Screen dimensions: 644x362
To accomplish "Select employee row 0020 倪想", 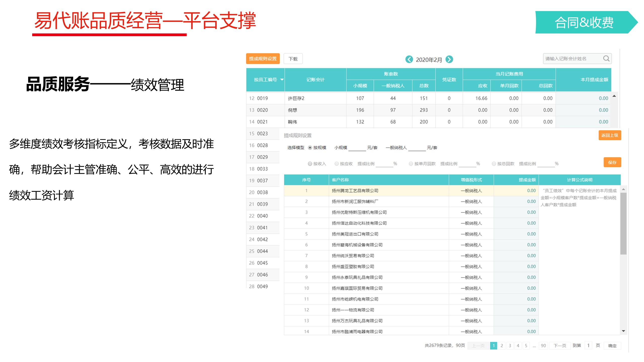I will coord(429,110).
